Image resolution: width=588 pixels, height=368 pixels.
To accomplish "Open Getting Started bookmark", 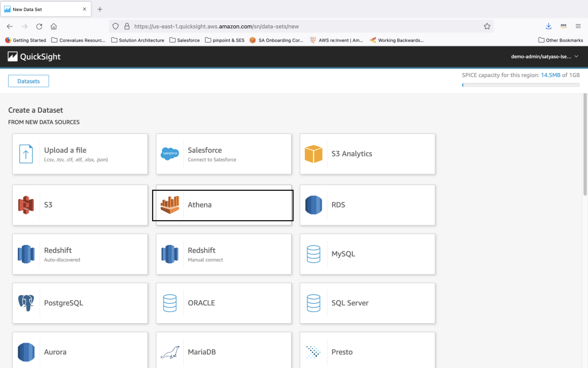I will tap(25, 40).
